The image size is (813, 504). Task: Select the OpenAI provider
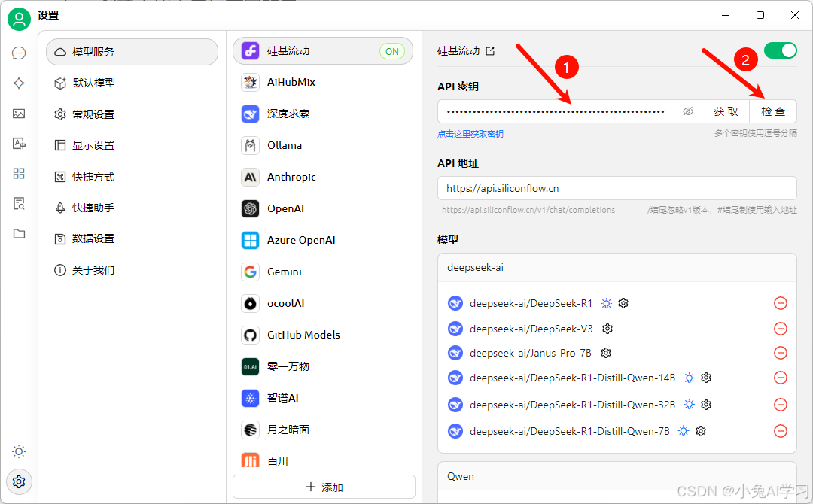pyautogui.click(x=322, y=209)
